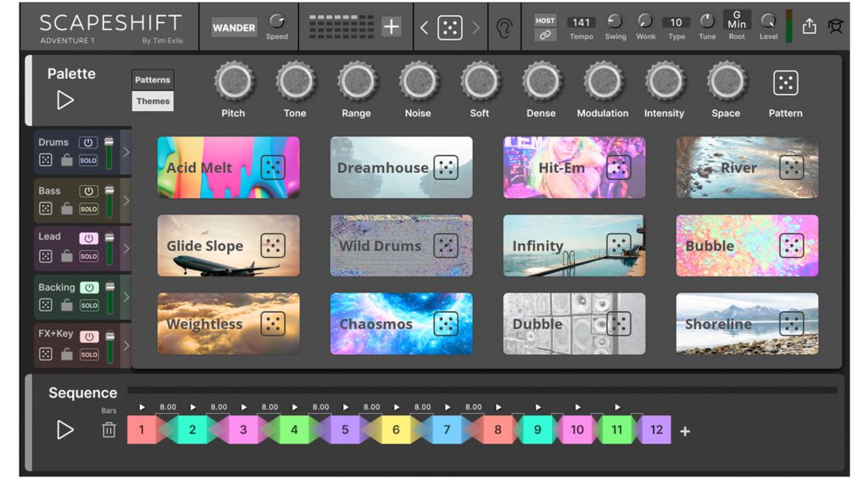The width and height of the screenshot is (868, 479).
Task: Play the Palette with its play button
Action: 65,100
